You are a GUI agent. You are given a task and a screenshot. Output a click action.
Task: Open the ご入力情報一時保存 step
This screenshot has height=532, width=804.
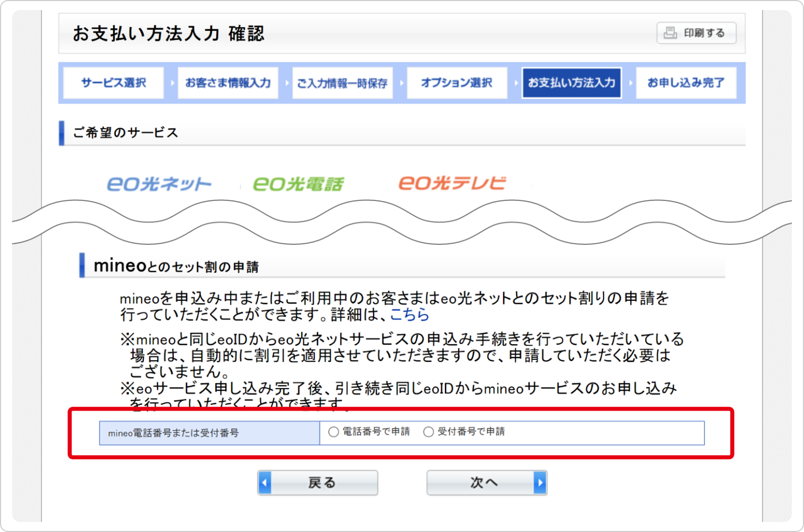[342, 83]
